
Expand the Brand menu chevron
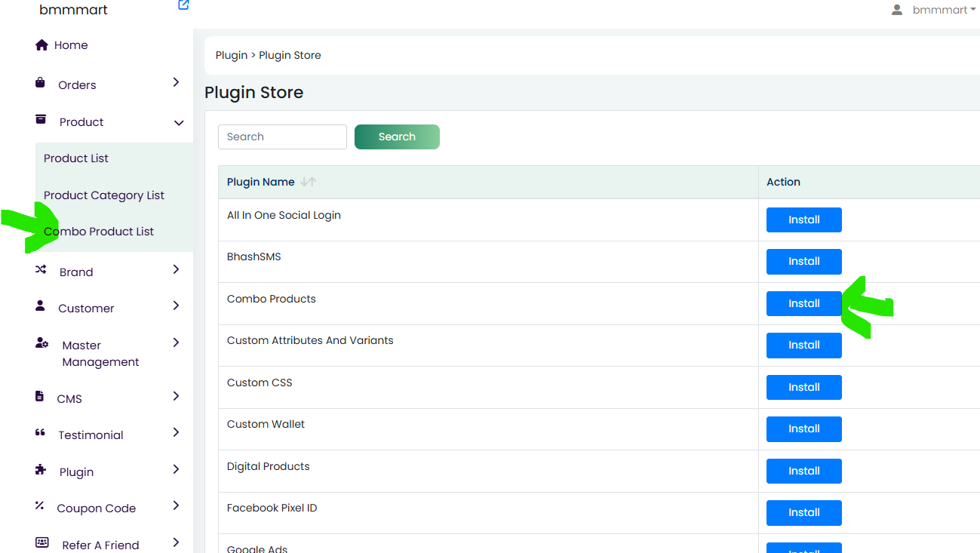[176, 269]
